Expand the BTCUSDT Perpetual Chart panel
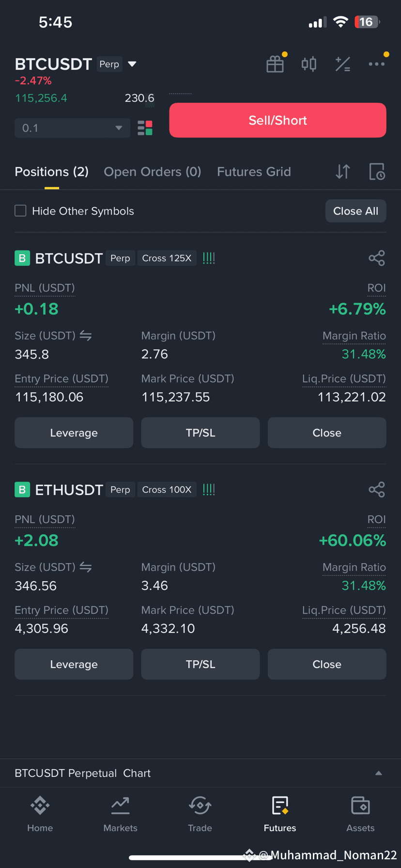Viewport: 401px width, 868px height. [200, 773]
